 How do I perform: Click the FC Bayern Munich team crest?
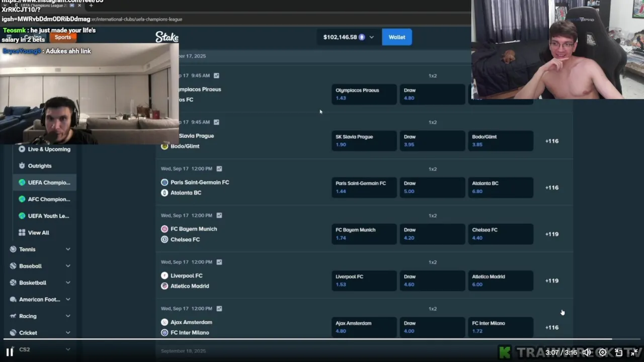pos(165,229)
